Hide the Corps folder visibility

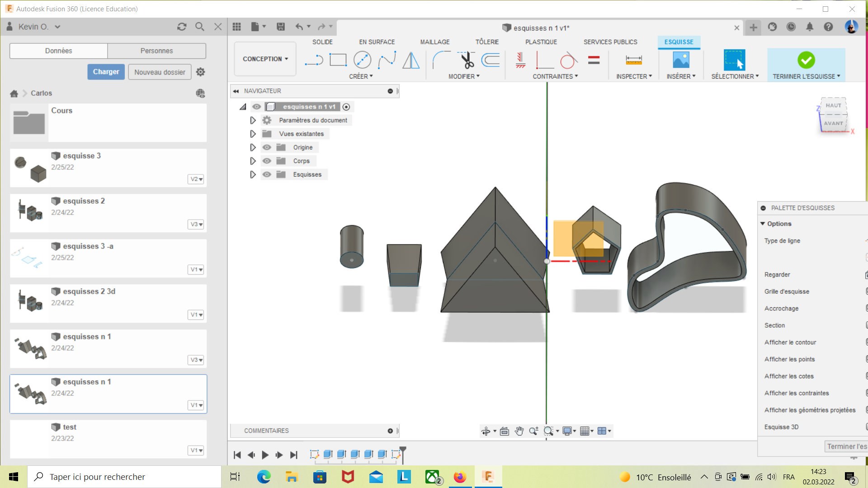(267, 161)
